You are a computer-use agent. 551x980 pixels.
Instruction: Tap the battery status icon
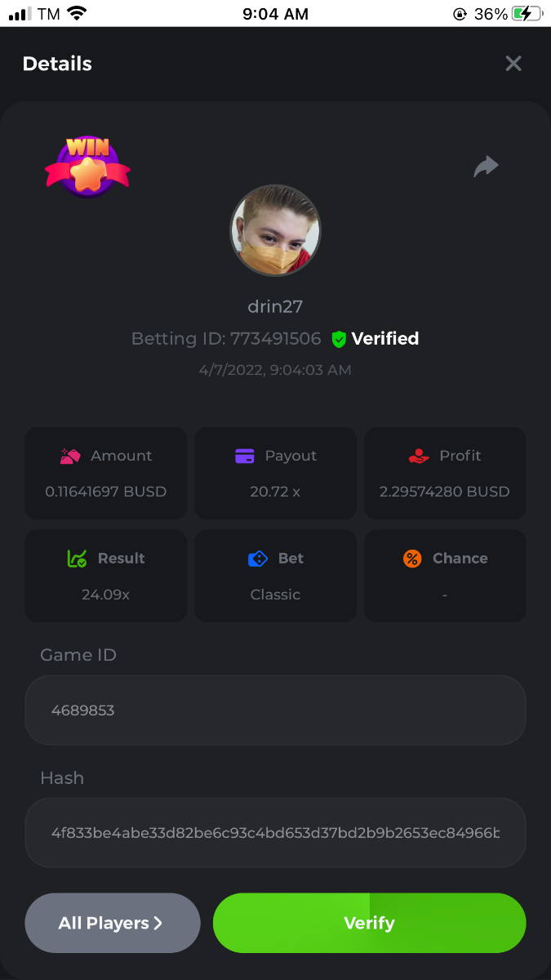click(x=527, y=14)
